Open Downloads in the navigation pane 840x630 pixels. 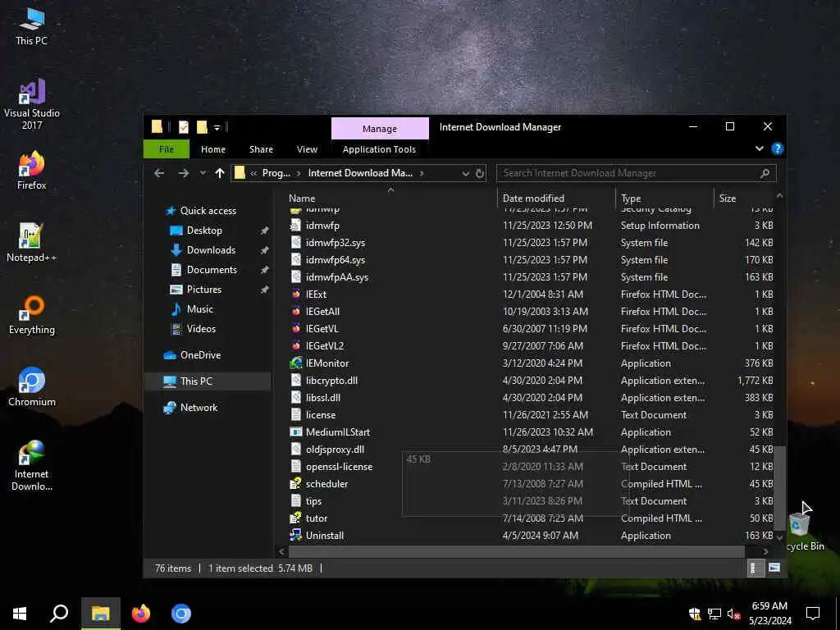211,250
